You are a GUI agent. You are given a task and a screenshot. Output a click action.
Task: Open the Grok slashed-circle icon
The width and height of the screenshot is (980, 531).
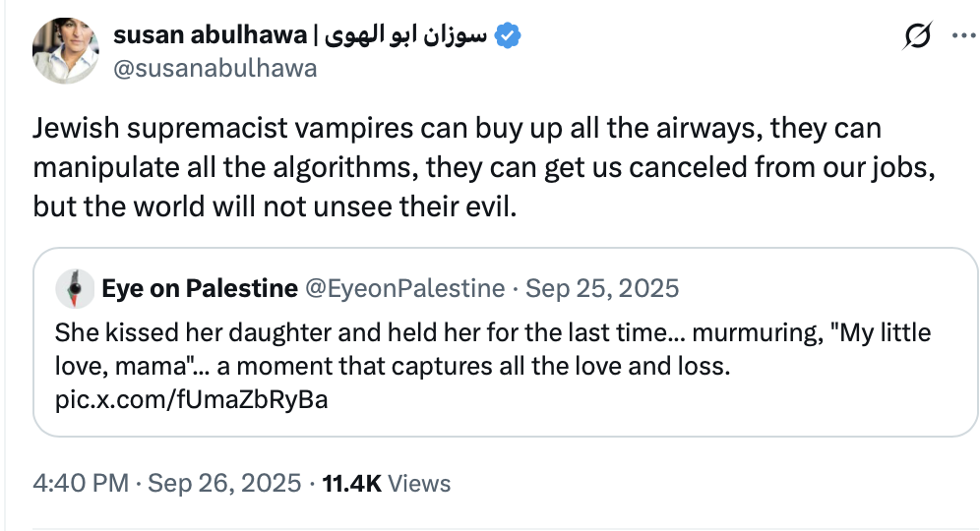point(915,38)
